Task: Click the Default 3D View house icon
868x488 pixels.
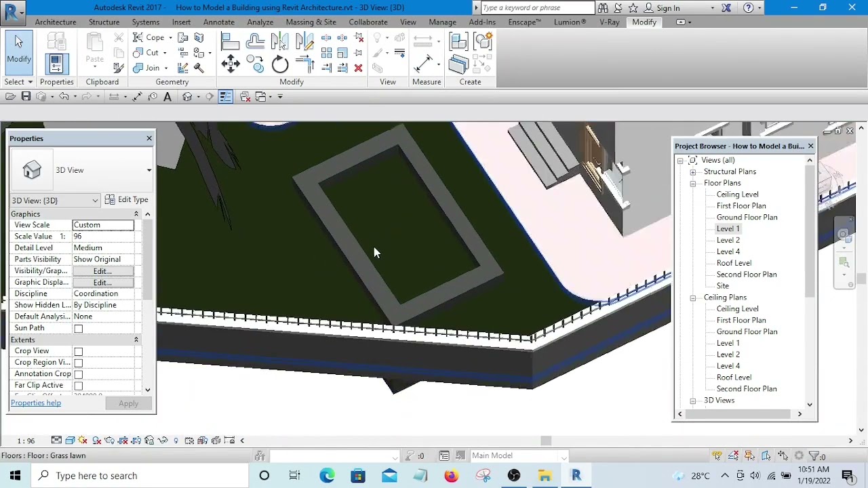Action: pyautogui.click(x=187, y=97)
